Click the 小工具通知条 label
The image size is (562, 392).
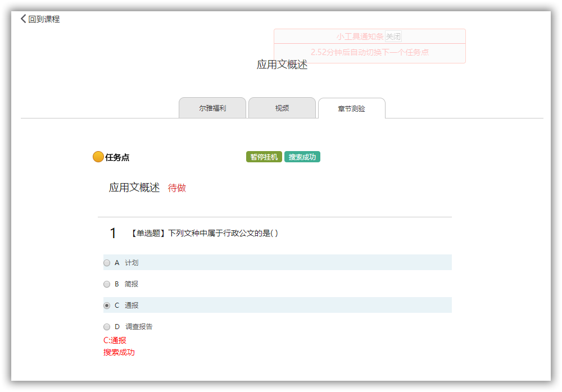360,37
